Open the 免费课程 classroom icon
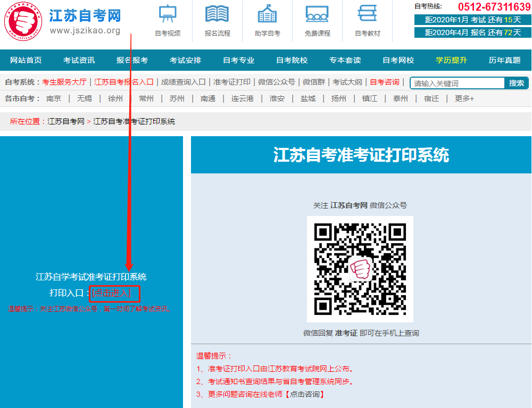The width and height of the screenshot is (532, 408). click(x=317, y=14)
